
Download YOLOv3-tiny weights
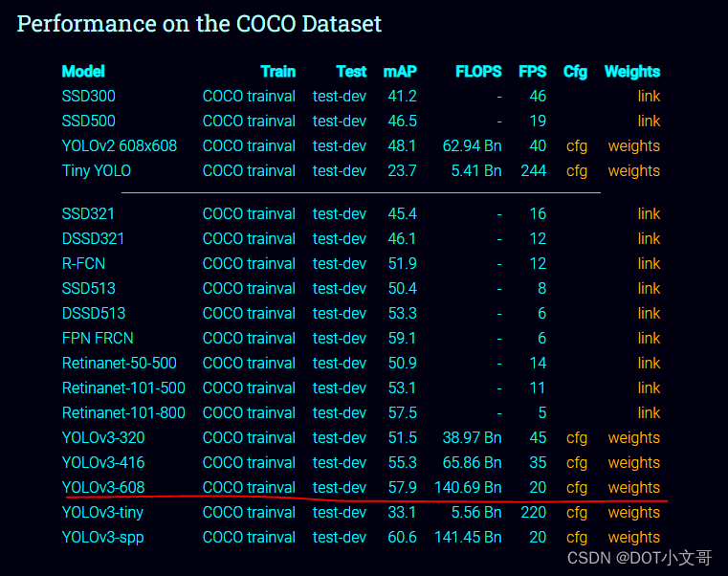[x=633, y=512]
